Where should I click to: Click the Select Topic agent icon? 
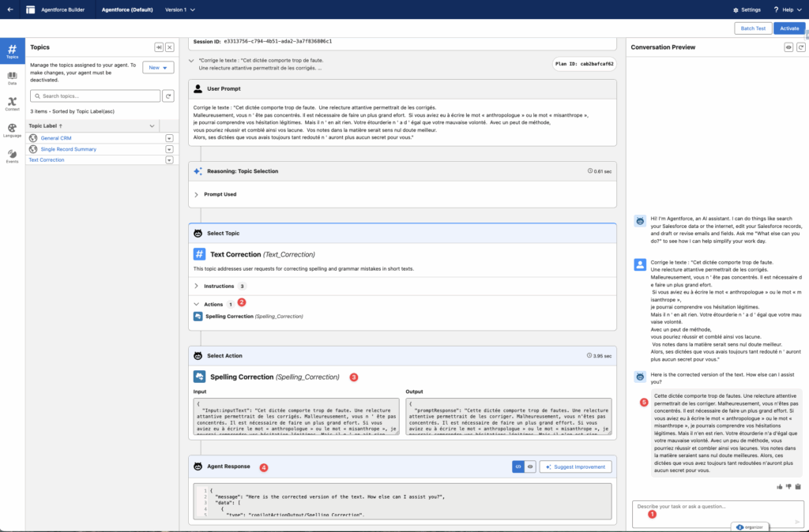coord(198,234)
